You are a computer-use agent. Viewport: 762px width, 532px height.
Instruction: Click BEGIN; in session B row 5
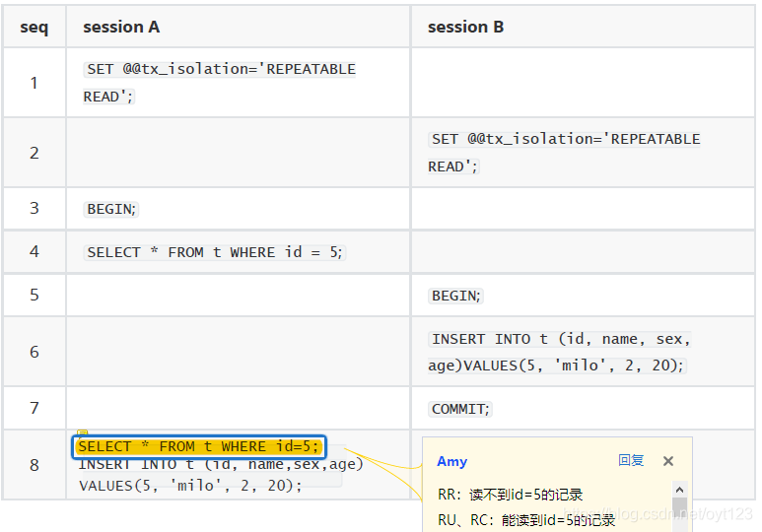tap(455, 296)
